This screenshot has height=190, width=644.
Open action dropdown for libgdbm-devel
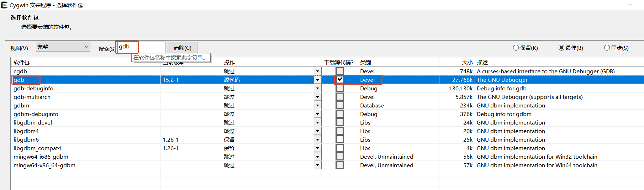pos(317,122)
